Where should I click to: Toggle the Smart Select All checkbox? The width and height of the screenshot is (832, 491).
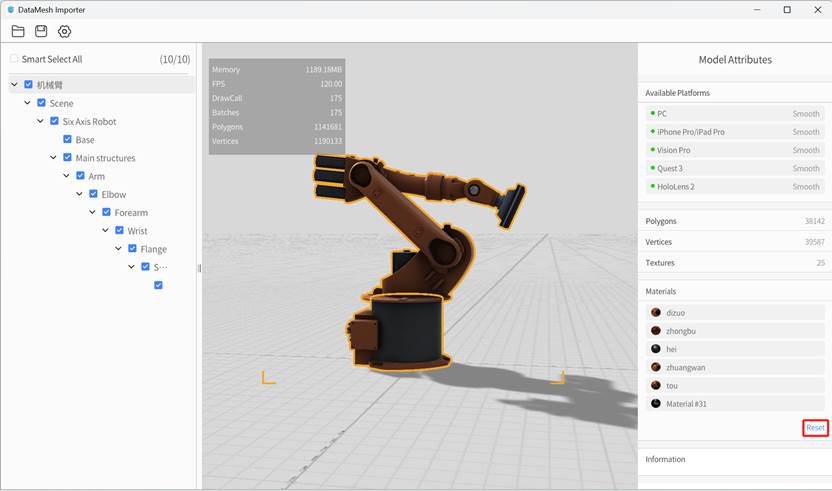coord(14,58)
